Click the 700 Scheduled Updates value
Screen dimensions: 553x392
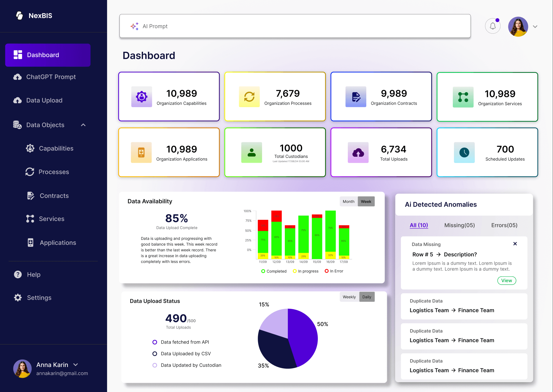click(505, 149)
